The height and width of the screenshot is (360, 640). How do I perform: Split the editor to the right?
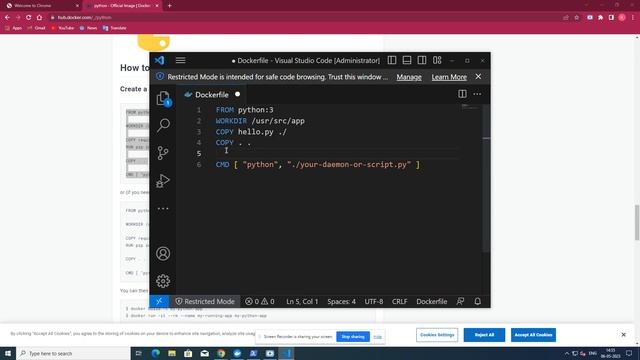[x=462, y=94]
